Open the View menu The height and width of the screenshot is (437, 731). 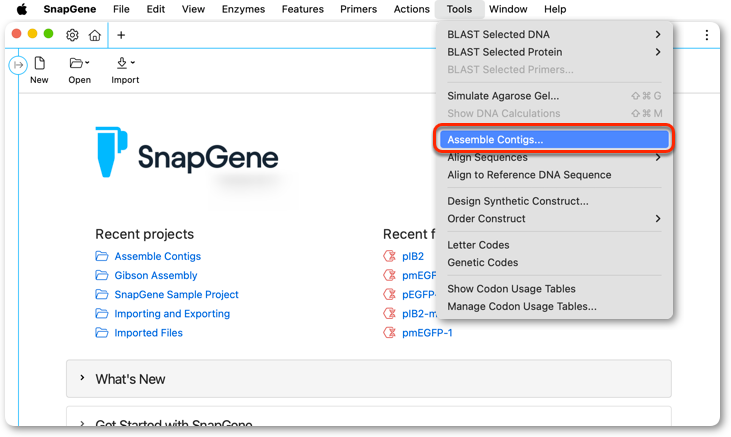coord(193,9)
